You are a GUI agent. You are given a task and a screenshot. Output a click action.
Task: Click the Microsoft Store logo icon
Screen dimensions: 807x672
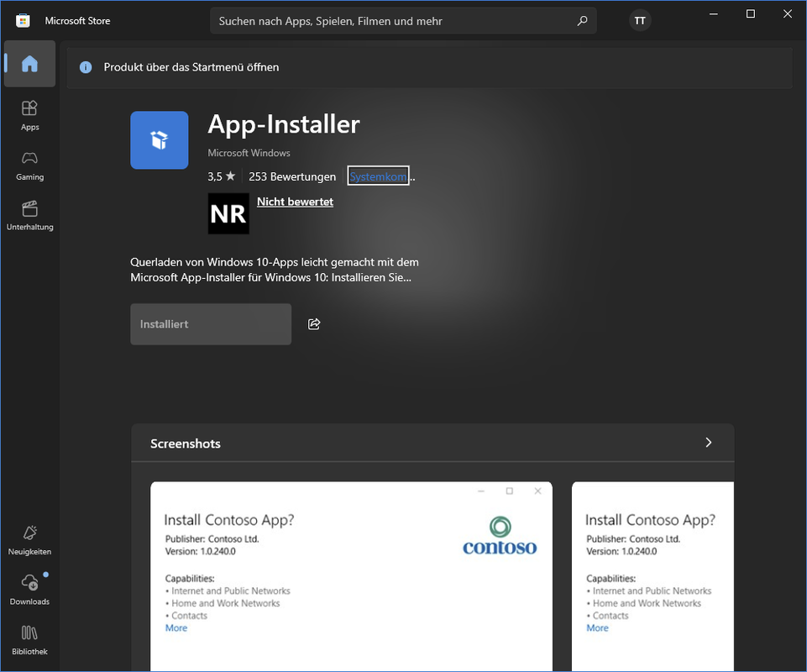[x=23, y=21]
